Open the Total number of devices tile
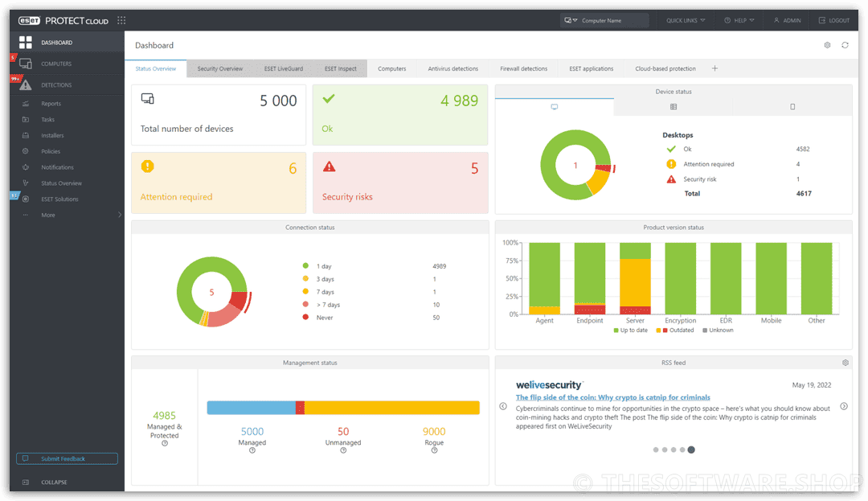Image resolution: width=868 pixels, height=501 pixels. coord(219,115)
